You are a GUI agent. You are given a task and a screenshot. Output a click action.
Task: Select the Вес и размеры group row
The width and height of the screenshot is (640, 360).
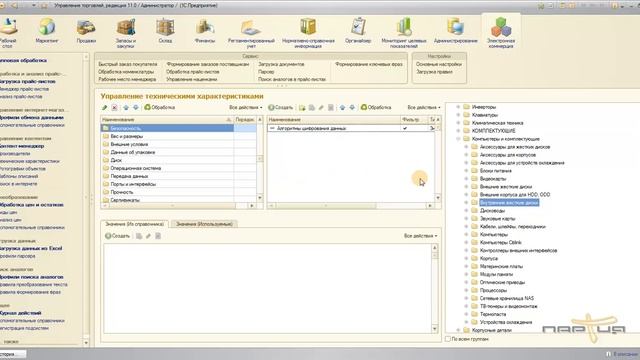[x=167, y=136]
